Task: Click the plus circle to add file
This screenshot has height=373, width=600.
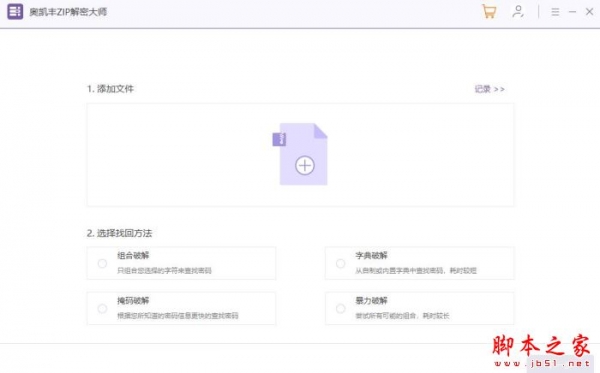Action: (305, 166)
